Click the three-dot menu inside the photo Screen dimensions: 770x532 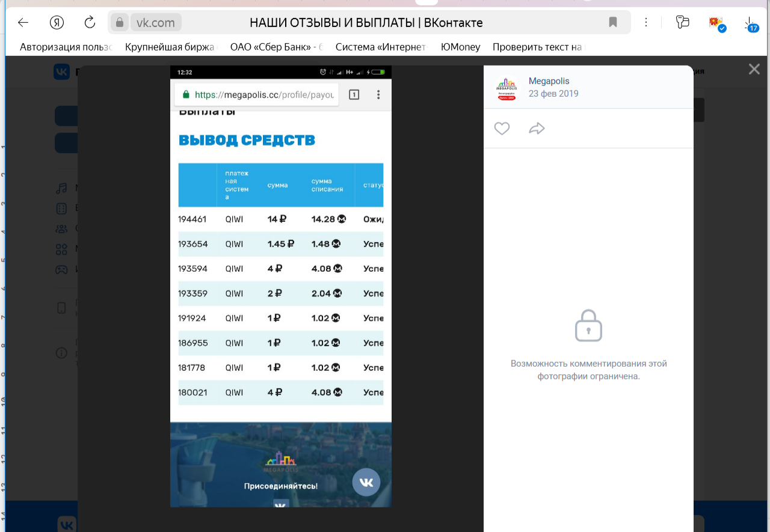tap(378, 94)
